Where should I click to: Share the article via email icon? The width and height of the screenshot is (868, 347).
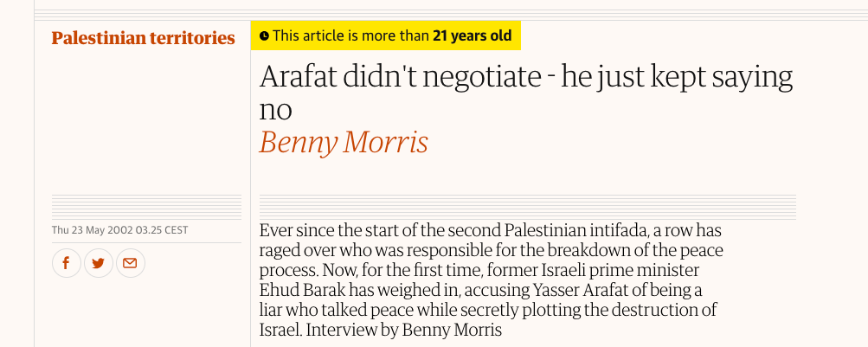coord(130,263)
